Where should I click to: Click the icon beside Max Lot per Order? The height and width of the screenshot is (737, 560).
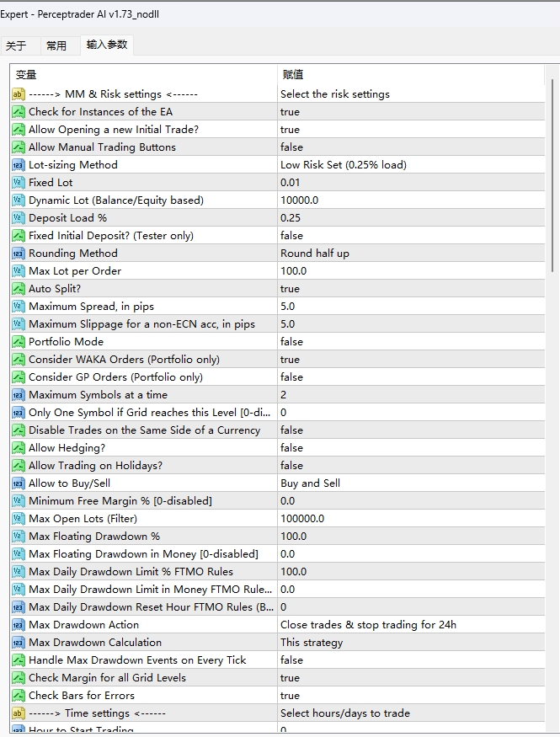18,270
